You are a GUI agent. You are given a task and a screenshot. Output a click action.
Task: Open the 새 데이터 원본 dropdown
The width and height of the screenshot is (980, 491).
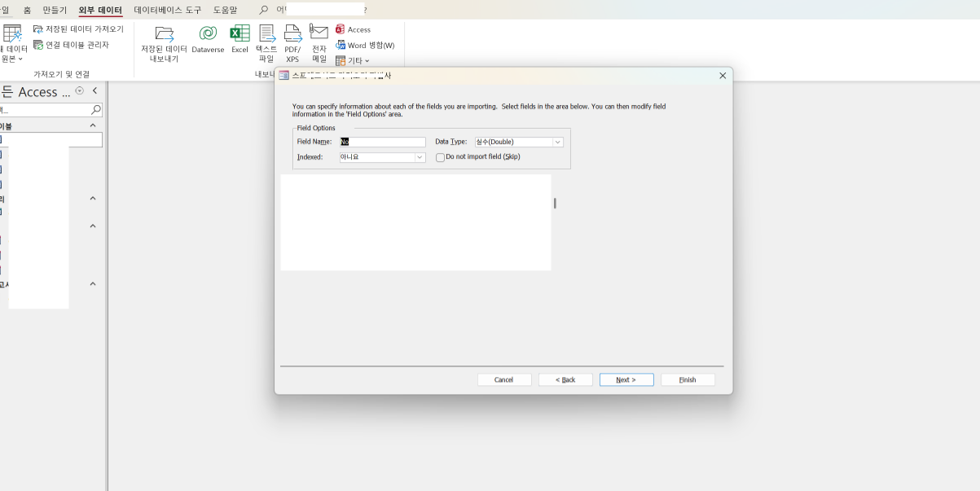12,44
